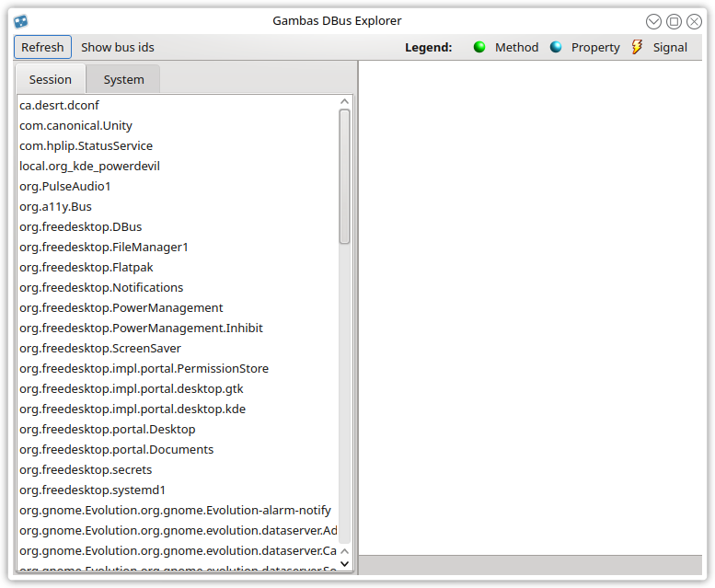The image size is (715, 588).
Task: Select ca.desrt.dconf in the list
Action: [x=178, y=105]
